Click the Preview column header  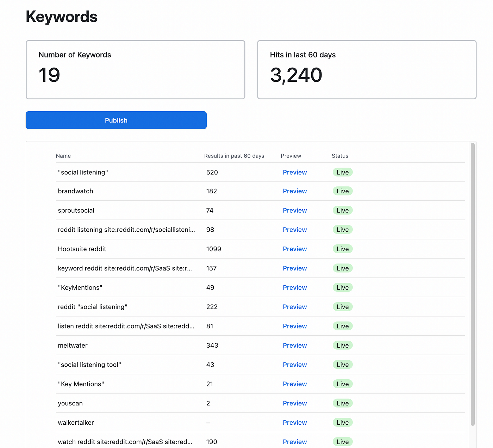[291, 156]
